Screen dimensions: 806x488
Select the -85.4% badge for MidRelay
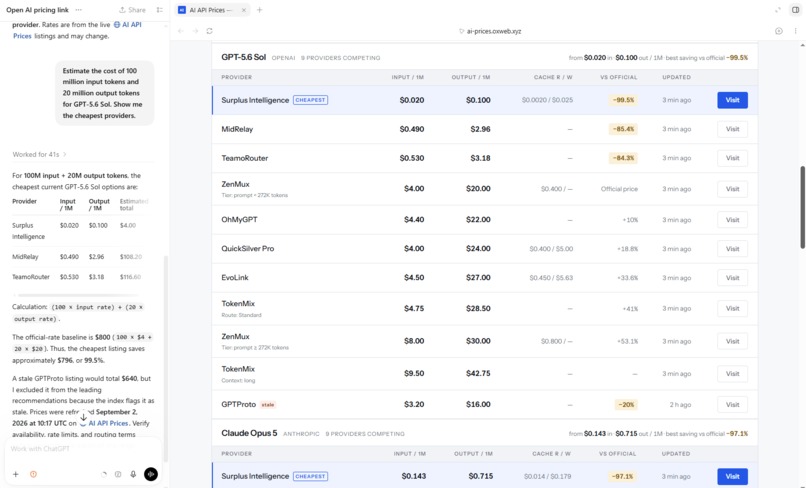[623, 129]
